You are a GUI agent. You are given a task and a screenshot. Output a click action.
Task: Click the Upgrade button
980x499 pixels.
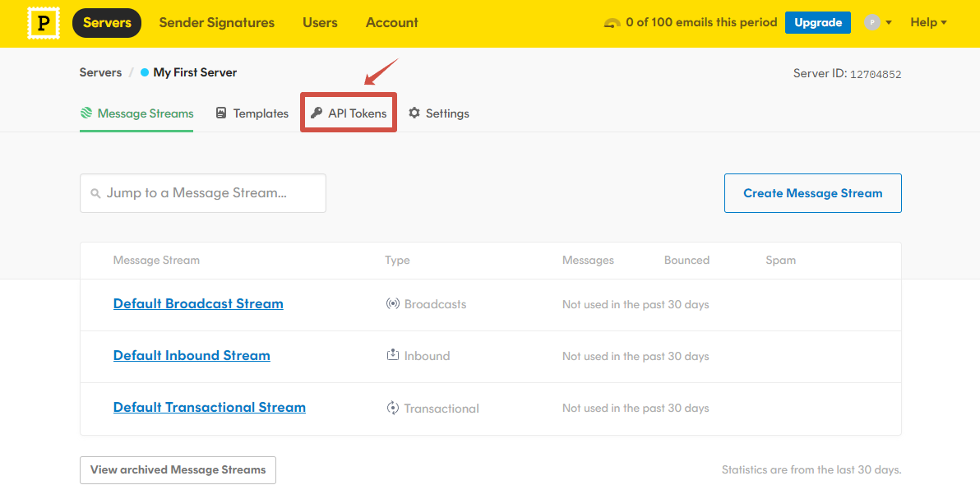(x=817, y=23)
